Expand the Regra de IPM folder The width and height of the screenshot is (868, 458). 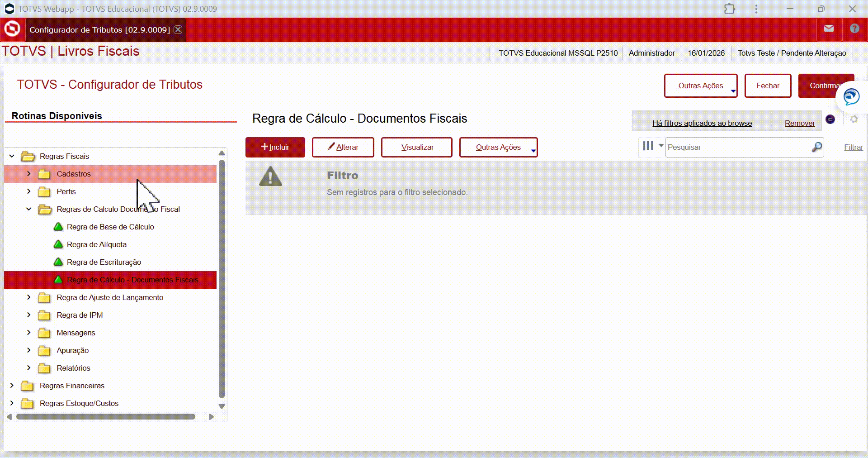[x=28, y=315]
